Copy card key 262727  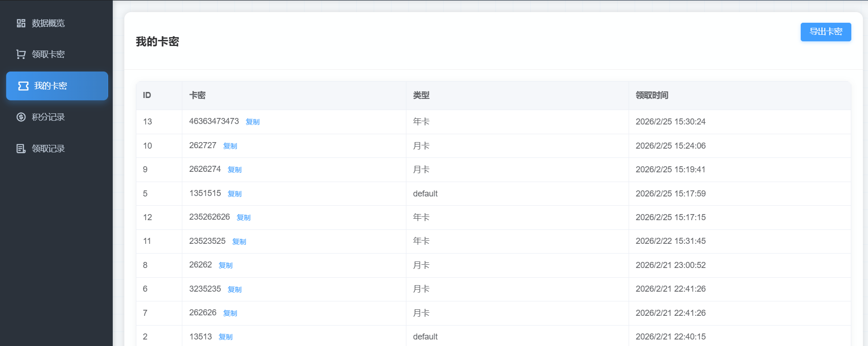click(x=230, y=146)
